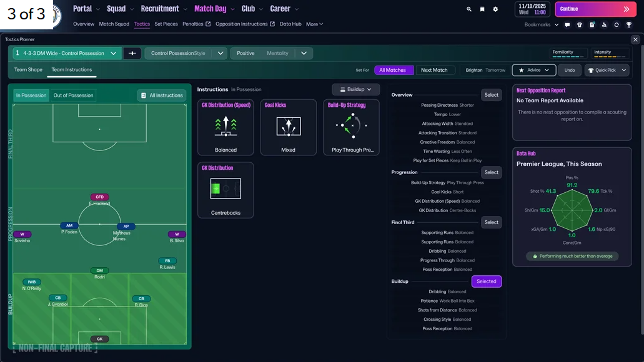
Task: Click the scouting search people icon
Action: click(x=604, y=24)
